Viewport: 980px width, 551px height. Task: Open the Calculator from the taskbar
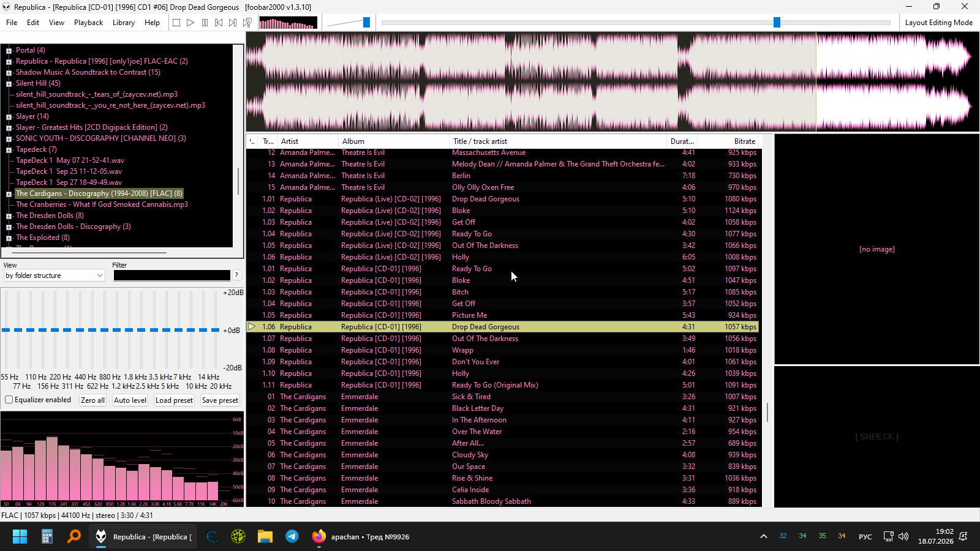pyautogui.click(x=47, y=537)
